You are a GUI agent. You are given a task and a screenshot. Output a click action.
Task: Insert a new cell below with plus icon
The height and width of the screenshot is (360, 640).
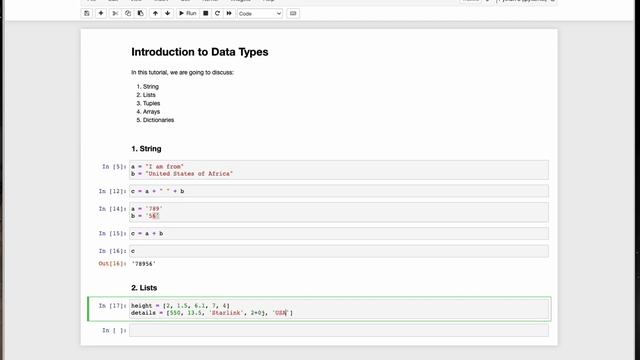click(101, 13)
